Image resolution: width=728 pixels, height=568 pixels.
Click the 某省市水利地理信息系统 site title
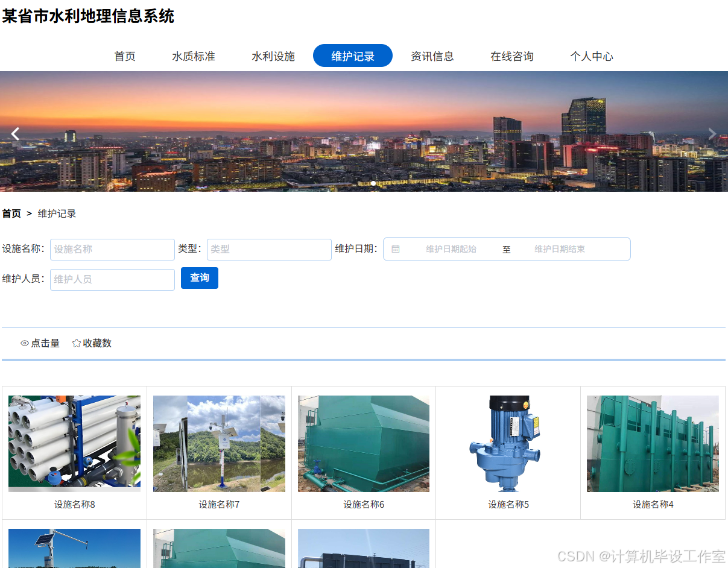coord(88,16)
